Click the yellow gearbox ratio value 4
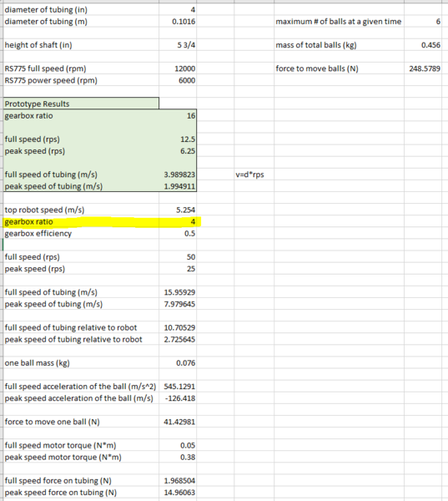Image resolution: width=448 pixels, height=501 pixels. click(178, 222)
